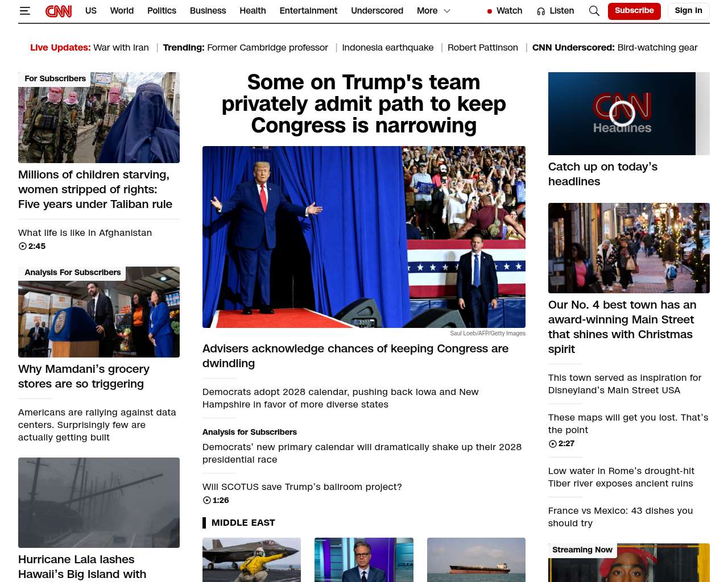This screenshot has height=582, width=728.
Task: Click the Listen headphones icon
Action: click(541, 11)
